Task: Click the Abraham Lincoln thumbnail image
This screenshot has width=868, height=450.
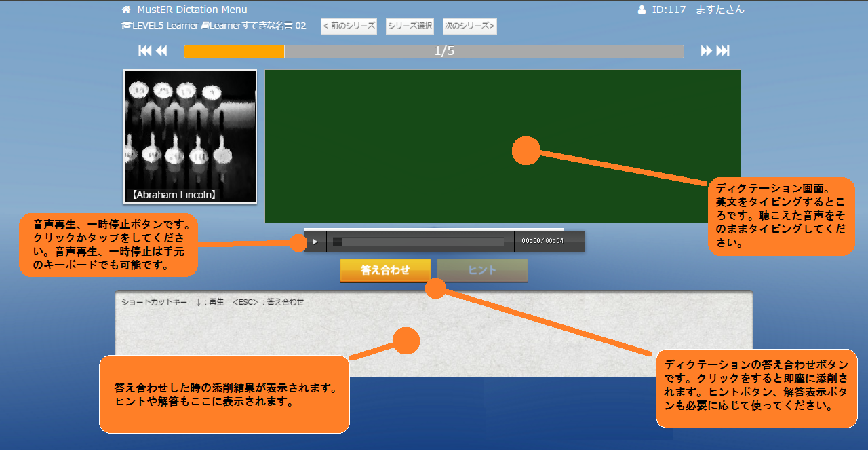Action: point(190,136)
